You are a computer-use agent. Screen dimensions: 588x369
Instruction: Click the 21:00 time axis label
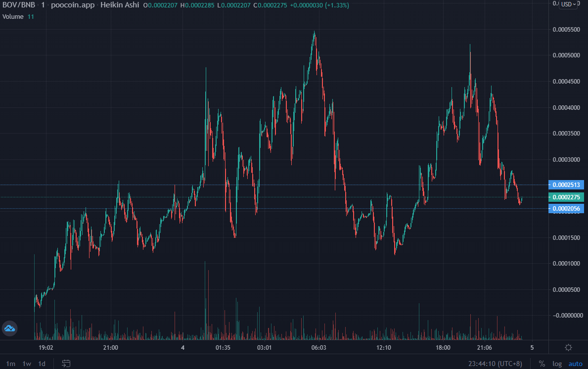111,348
